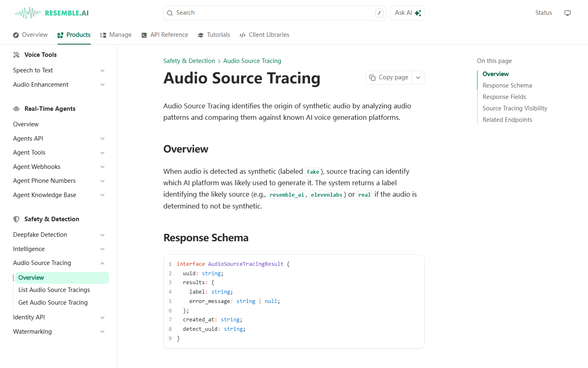Go to the Tutorials tab

point(214,35)
